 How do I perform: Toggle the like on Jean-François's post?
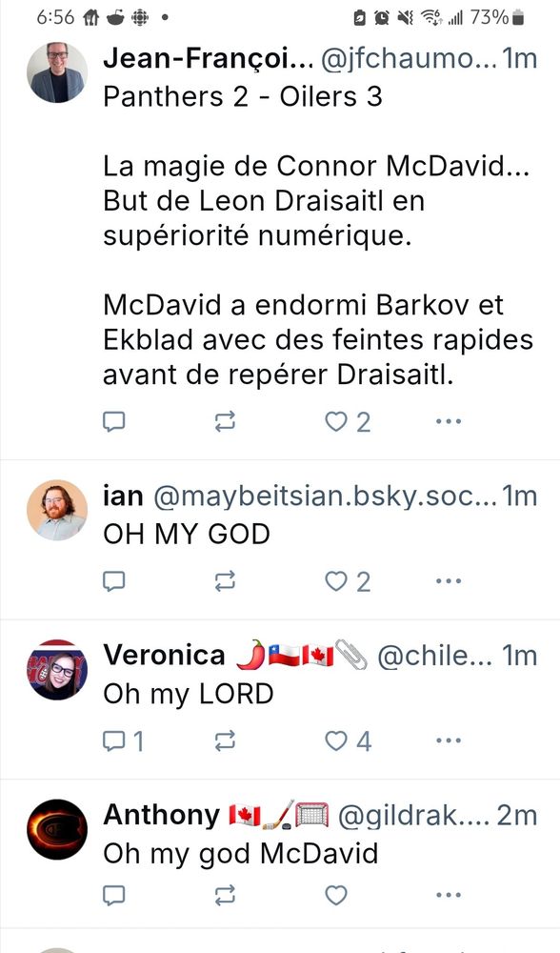(335, 420)
